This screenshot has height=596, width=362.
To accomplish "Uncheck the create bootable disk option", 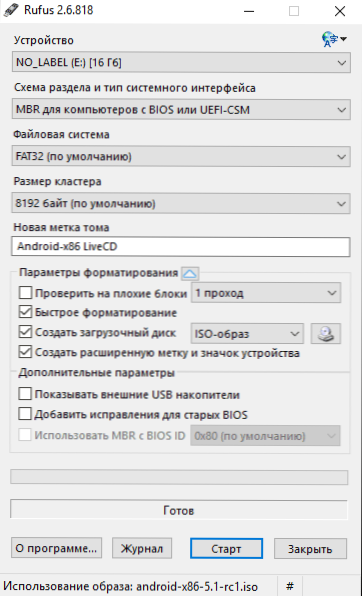I will pos(25,332).
